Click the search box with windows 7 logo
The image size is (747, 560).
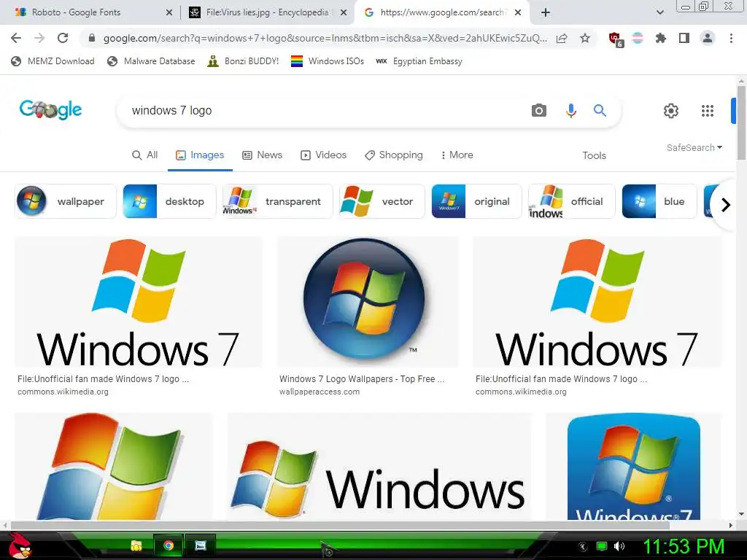(324, 111)
